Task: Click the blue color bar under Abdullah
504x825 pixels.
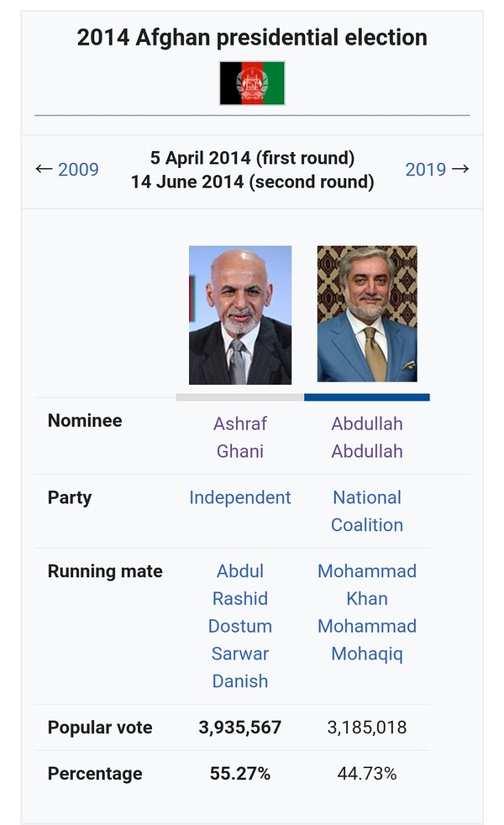Action: click(367, 397)
